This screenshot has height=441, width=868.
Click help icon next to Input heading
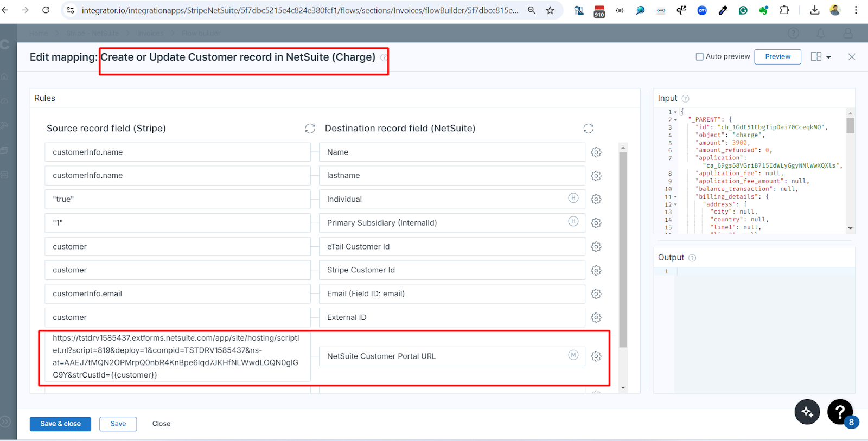coord(685,99)
